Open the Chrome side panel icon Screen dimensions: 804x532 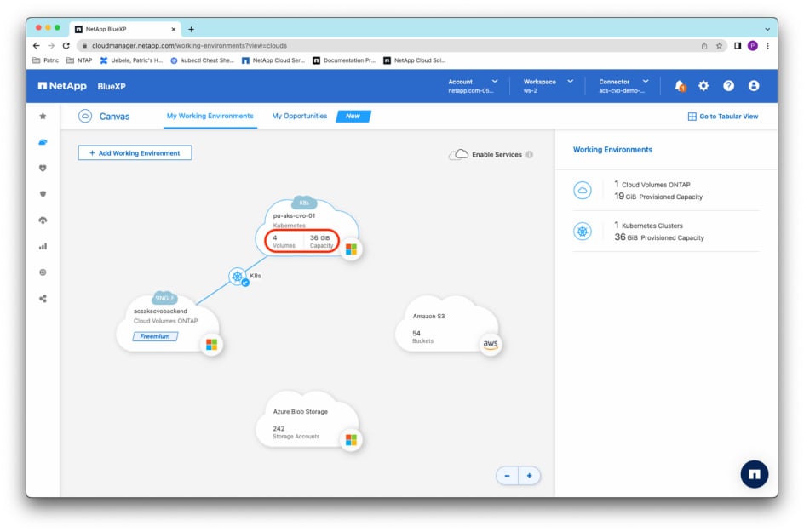[x=738, y=46]
